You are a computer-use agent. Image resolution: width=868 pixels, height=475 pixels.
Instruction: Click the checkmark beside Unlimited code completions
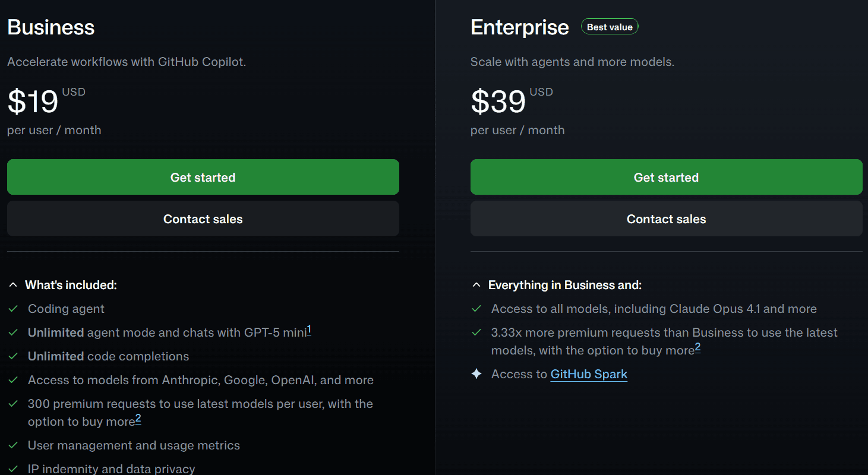click(14, 356)
